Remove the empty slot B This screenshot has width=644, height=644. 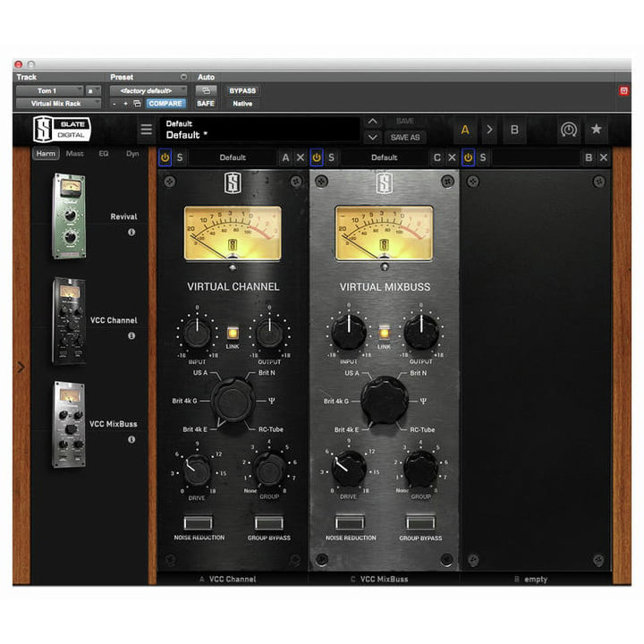(x=604, y=157)
